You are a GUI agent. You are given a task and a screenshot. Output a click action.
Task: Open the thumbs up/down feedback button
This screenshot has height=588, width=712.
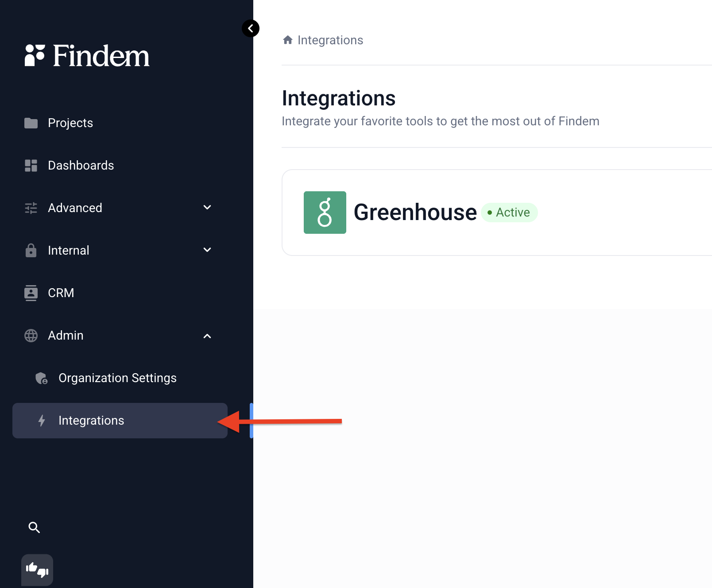point(37,570)
